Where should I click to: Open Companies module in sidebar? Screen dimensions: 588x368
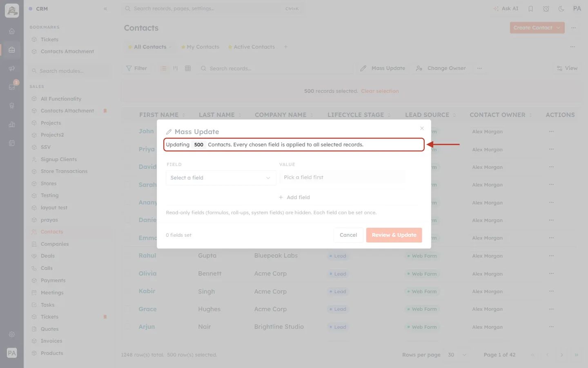[x=55, y=244]
